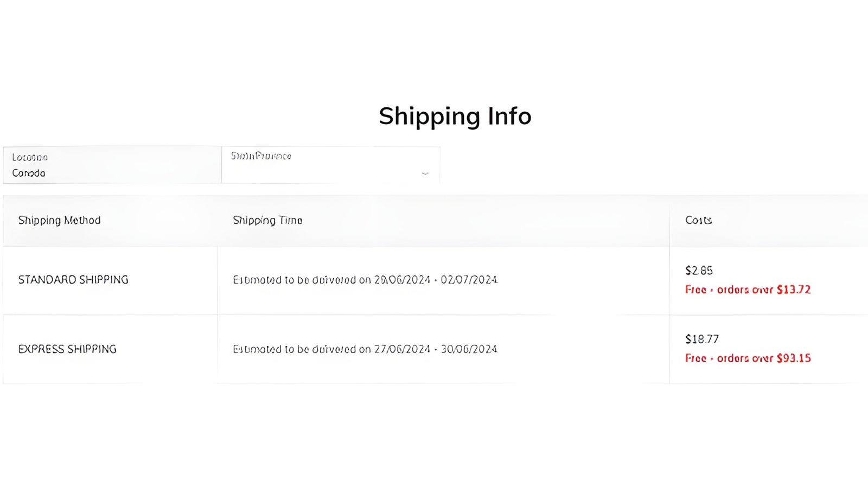
Task: Click the Shipping Info page title
Action: tap(456, 115)
